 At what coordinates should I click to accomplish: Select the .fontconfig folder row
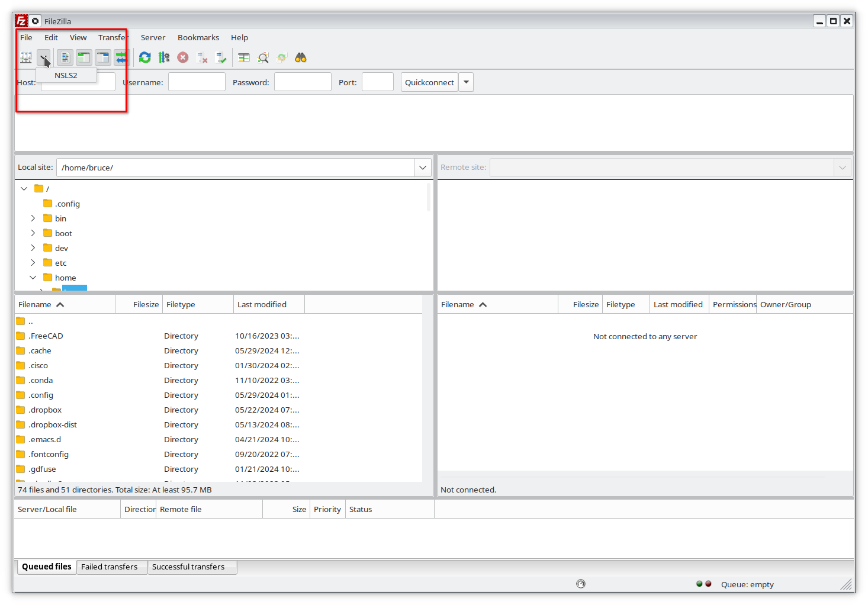218,454
